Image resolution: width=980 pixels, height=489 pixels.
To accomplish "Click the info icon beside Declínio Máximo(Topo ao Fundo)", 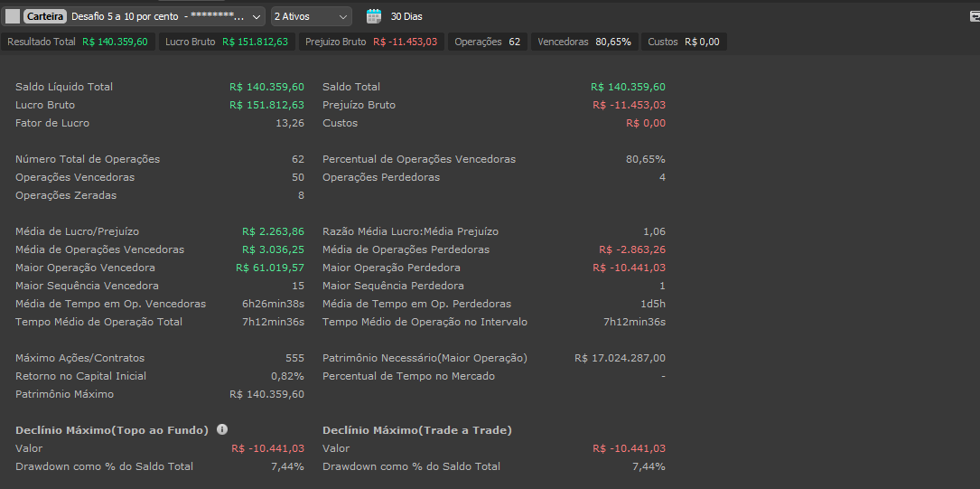I will (x=222, y=429).
